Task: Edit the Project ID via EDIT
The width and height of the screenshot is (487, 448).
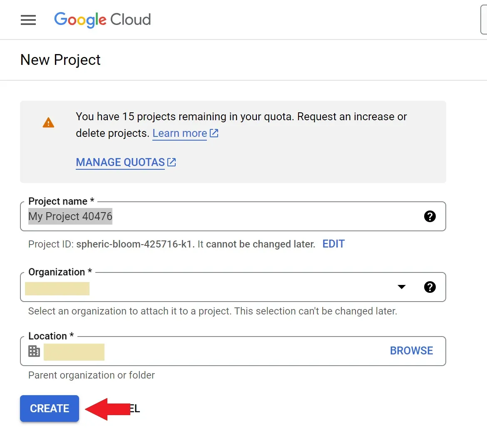Action: (333, 244)
